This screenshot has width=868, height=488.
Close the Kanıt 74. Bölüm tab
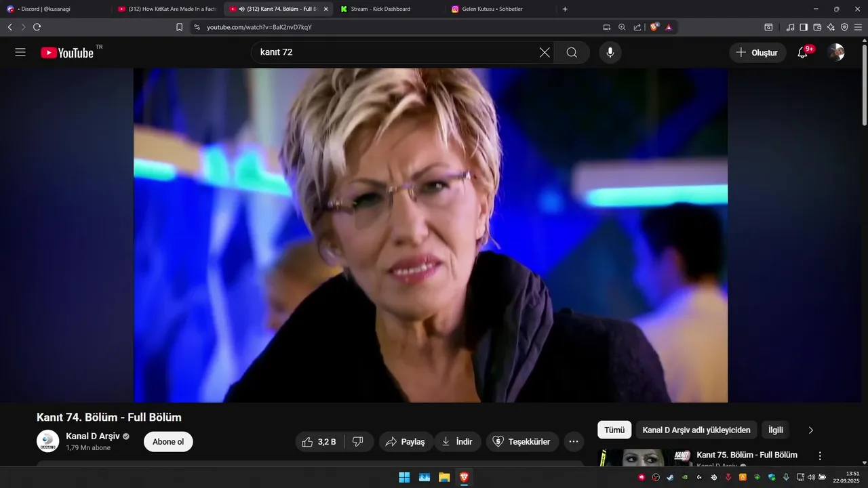(325, 9)
